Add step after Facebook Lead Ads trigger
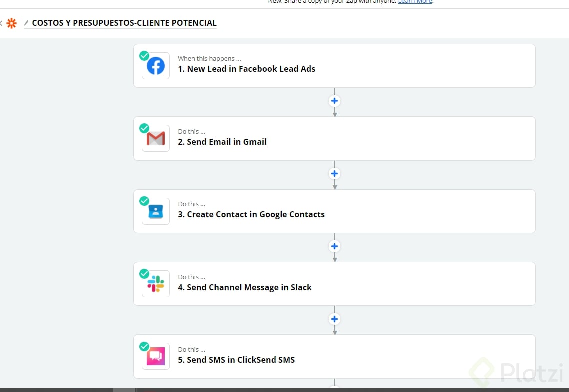569x392 pixels. [335, 101]
